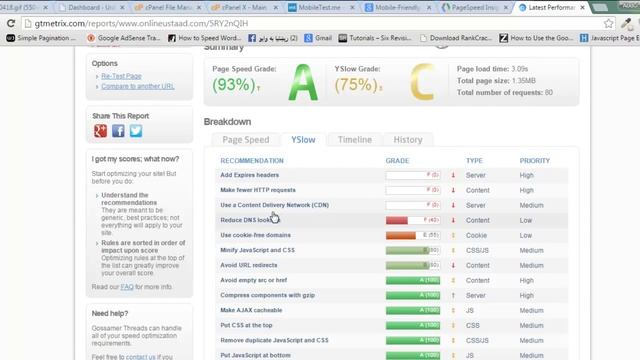Image resolution: width=640 pixels, height=360 pixels.
Task: Click the Page Speed Grade 93% score
Action: (x=234, y=85)
